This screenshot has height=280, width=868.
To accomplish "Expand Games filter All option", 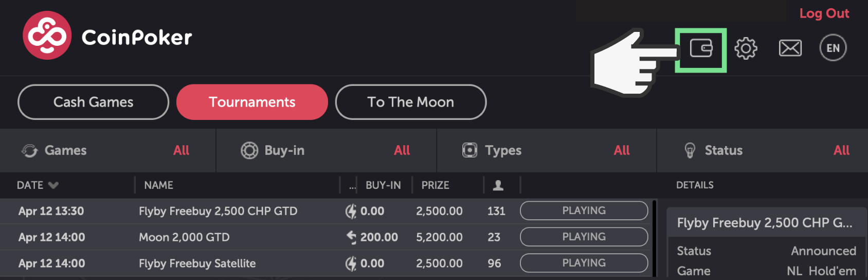I will [x=181, y=150].
